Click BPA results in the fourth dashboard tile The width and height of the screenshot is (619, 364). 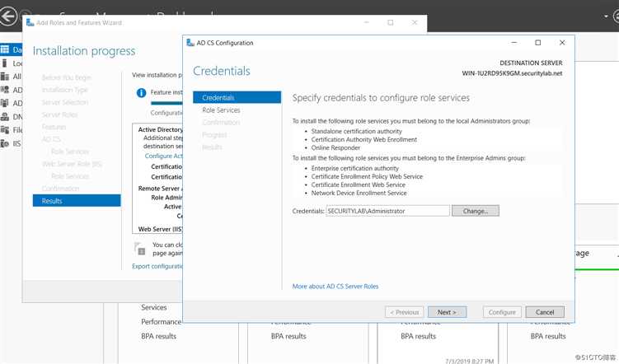click(548, 336)
